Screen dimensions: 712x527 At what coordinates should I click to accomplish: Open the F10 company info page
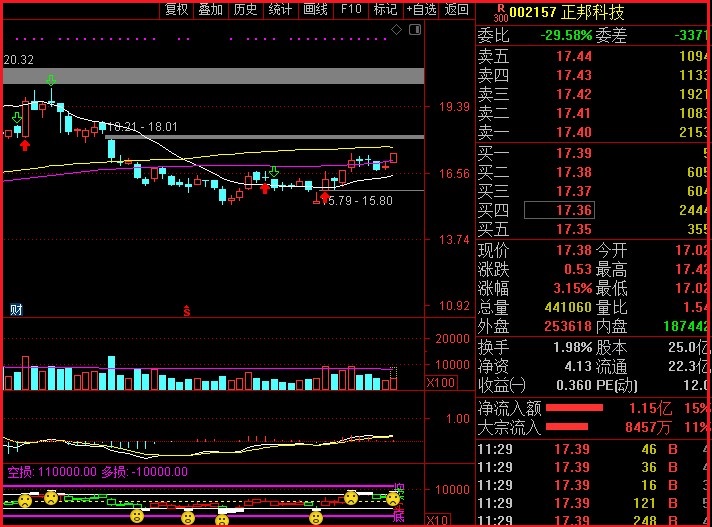tap(351, 10)
